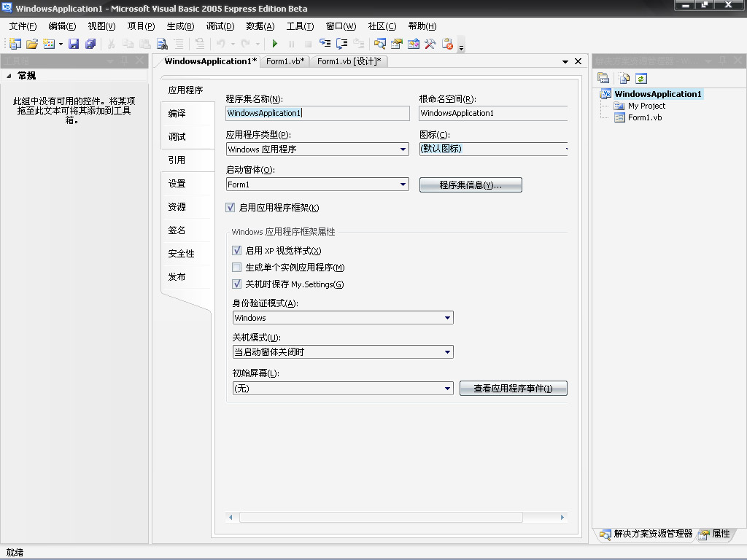Click the Add New Item toolbar icon
747x560 pixels.
(49, 44)
